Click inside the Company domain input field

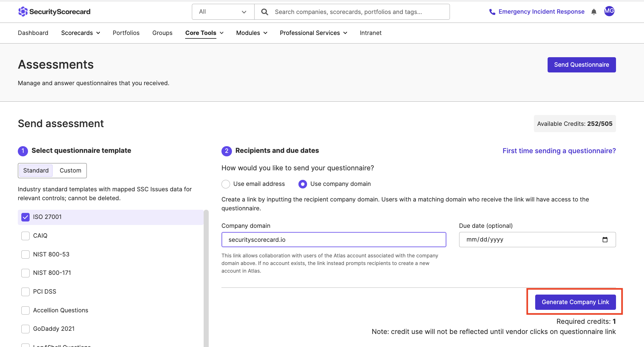pyautogui.click(x=333, y=240)
